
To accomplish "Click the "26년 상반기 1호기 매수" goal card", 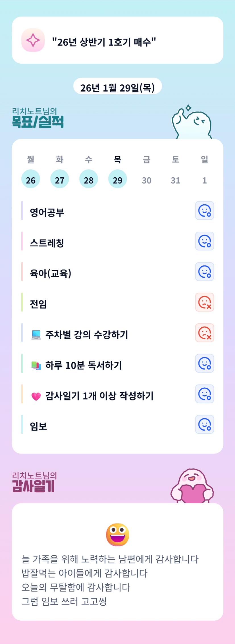I will coord(117,40).
